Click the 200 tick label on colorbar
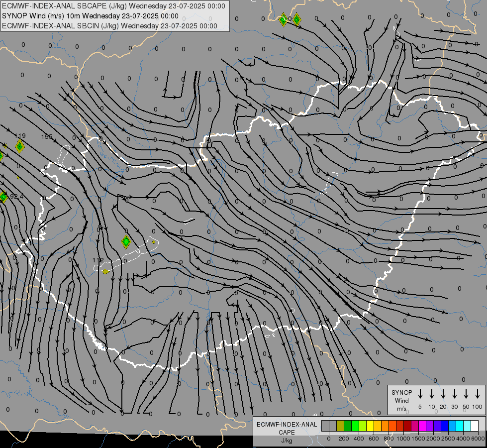This screenshot has width=487, height=448. [344, 439]
